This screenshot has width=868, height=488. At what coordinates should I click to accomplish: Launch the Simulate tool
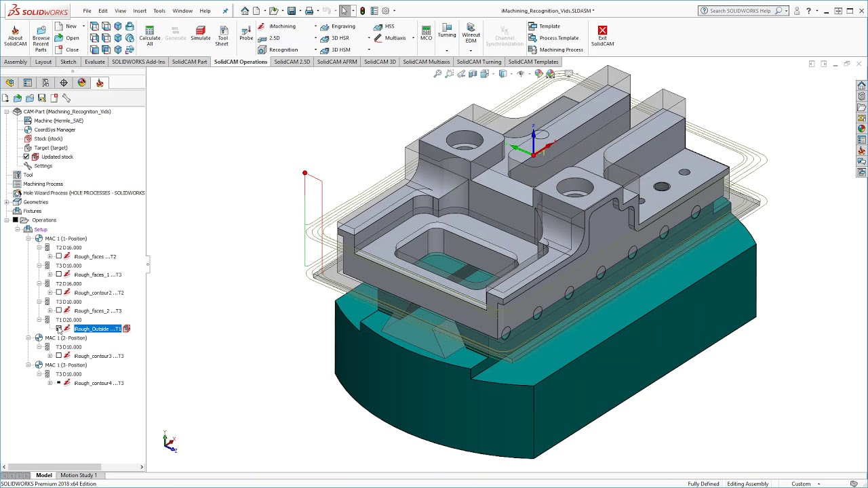[x=200, y=34]
